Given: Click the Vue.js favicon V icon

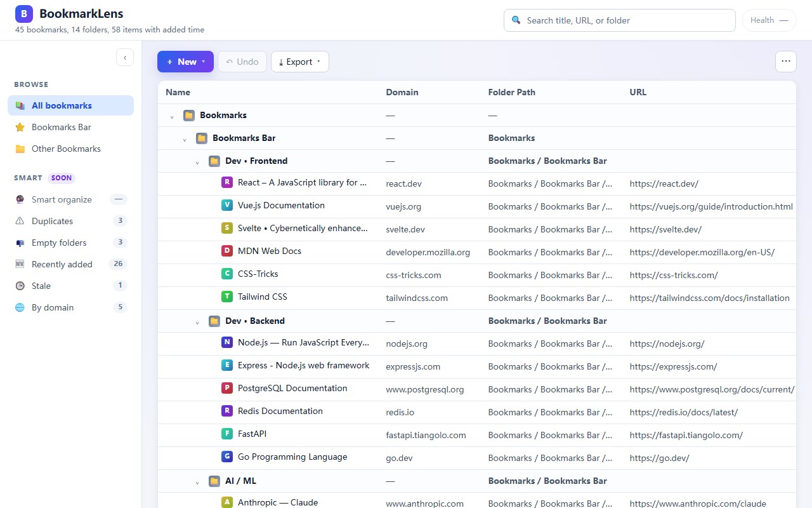Looking at the screenshot, I should pyautogui.click(x=226, y=206).
